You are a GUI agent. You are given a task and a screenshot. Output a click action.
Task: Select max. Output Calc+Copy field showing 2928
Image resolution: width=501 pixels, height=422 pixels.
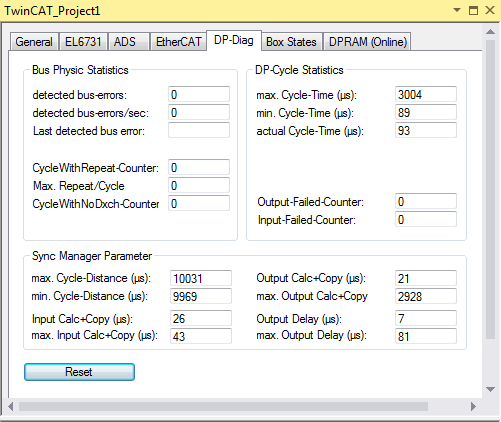426,296
